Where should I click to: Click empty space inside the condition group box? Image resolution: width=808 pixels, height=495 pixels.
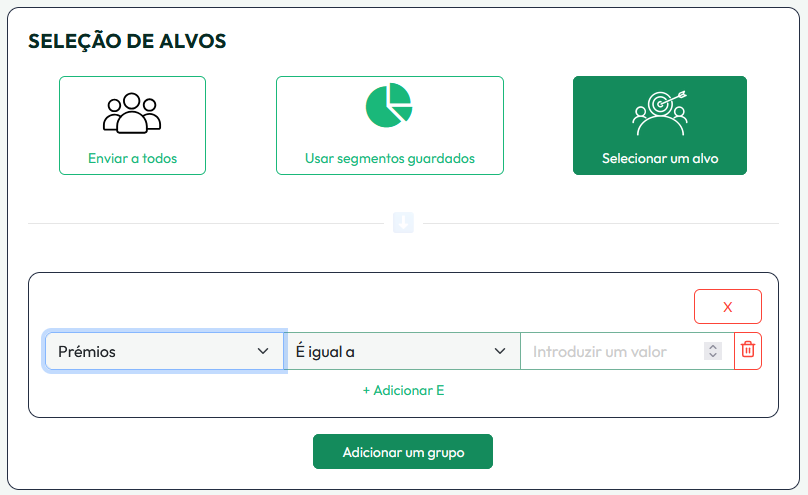(x=300, y=300)
